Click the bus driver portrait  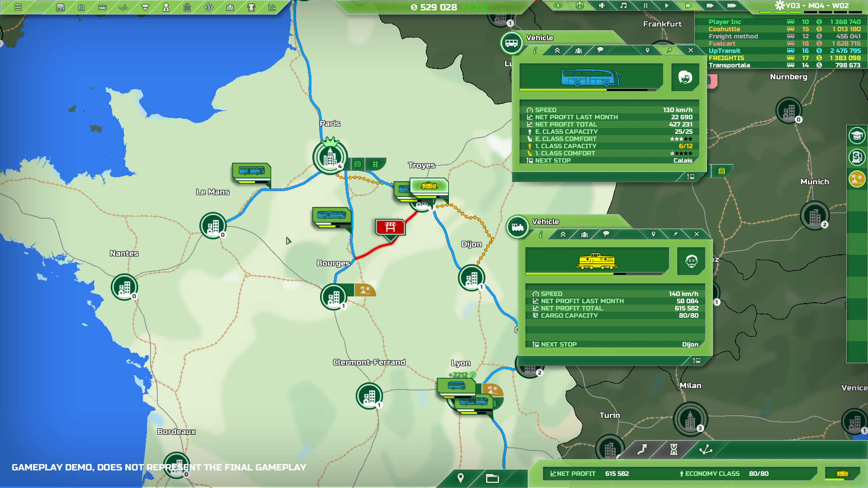coord(685,77)
